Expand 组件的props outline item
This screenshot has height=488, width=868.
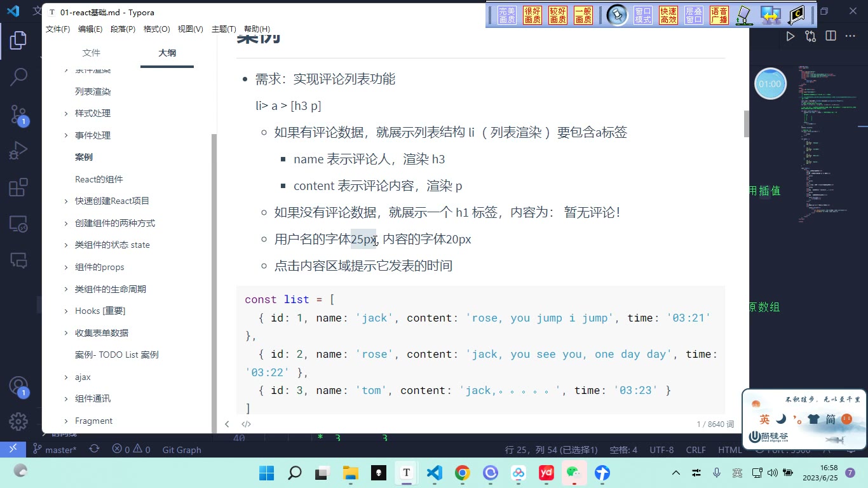coord(66,268)
